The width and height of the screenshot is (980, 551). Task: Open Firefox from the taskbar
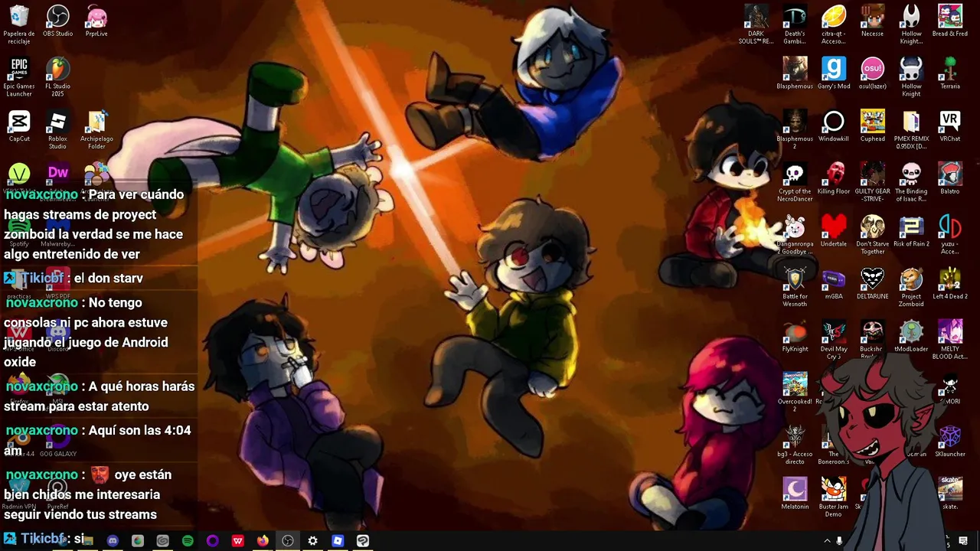click(x=263, y=541)
